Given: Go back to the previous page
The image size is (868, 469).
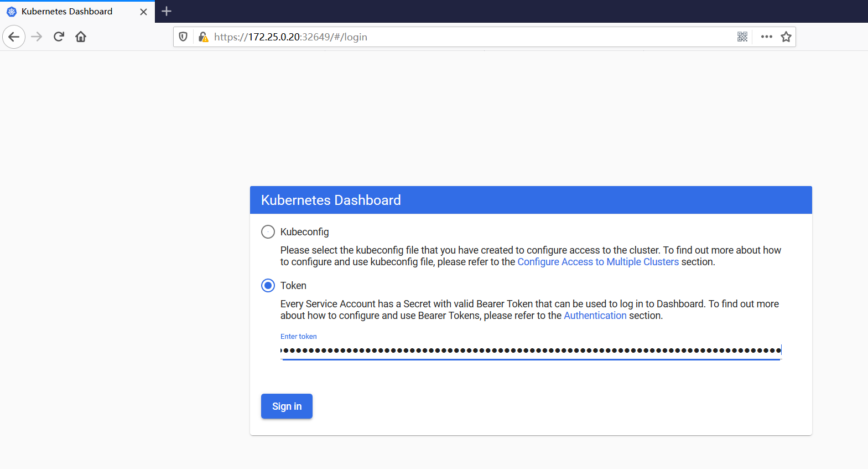Looking at the screenshot, I should coord(14,37).
